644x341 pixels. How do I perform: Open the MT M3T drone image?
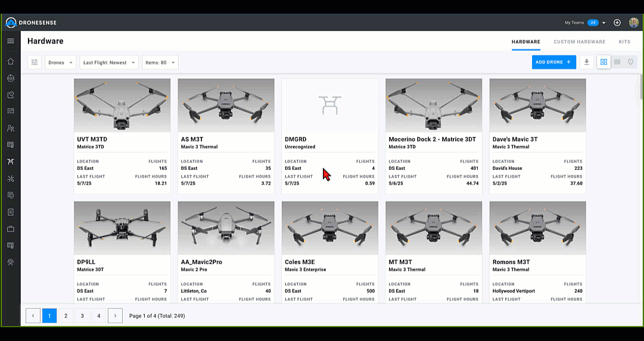434,228
